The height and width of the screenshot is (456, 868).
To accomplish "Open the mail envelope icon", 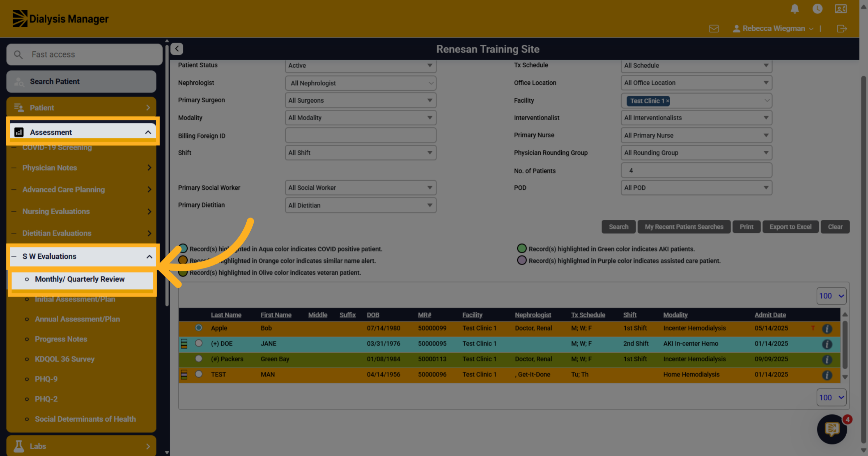I will pos(714,29).
